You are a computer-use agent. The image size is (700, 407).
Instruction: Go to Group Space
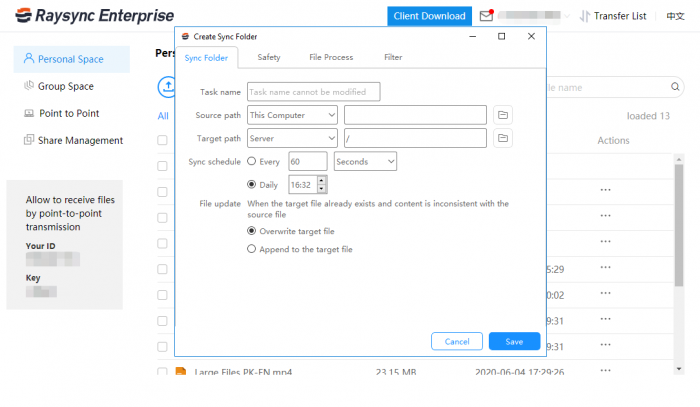[x=66, y=86]
